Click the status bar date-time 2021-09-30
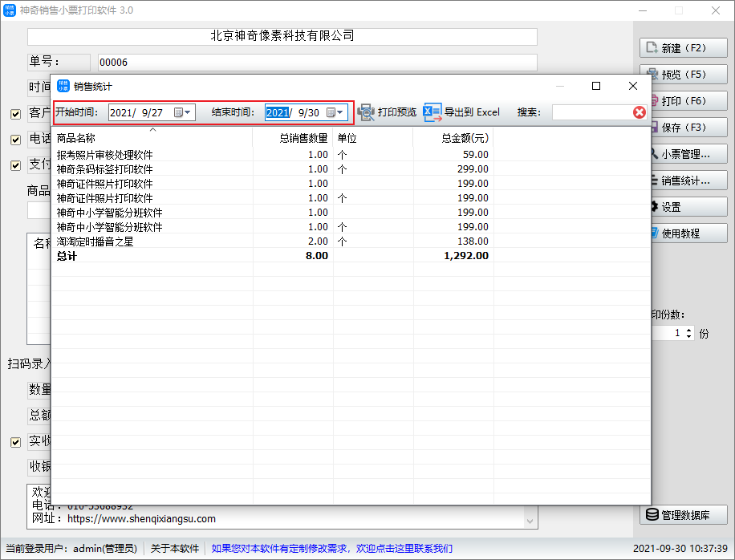735x560 pixels. (x=680, y=548)
